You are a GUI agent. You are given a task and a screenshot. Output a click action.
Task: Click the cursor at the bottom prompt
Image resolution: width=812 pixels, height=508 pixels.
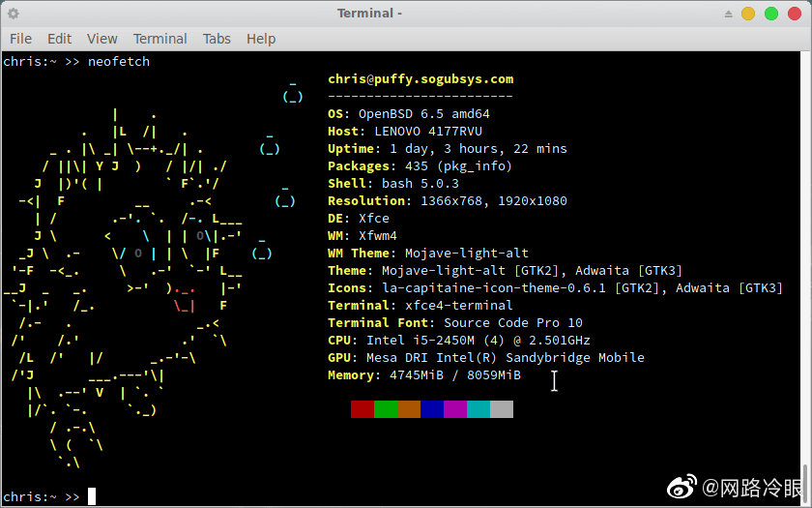pos(92,496)
